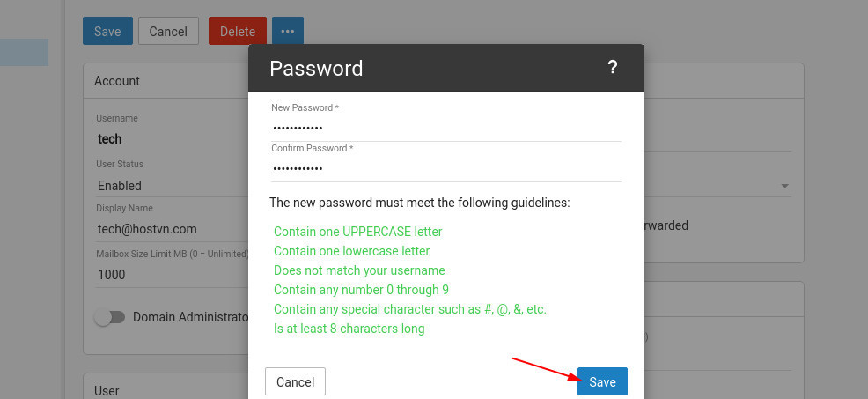Toggle the Domain Administrator switch
This screenshot has width=868, height=399.
(x=110, y=317)
